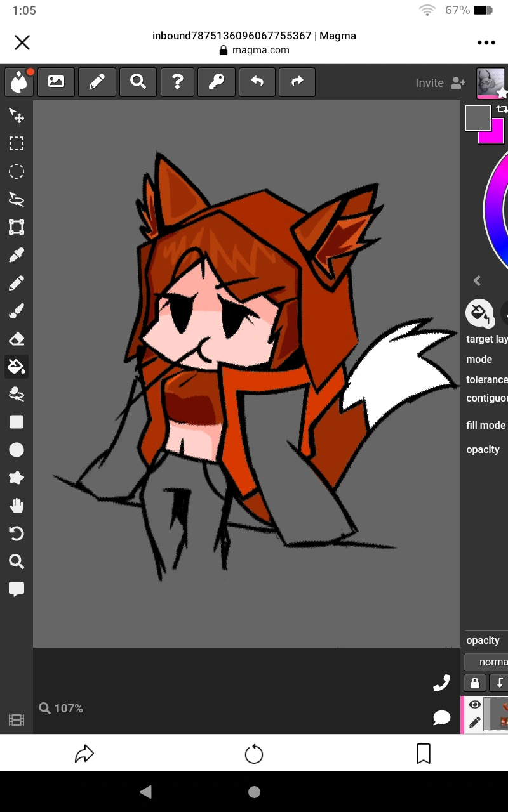Collapse the fill settings panel with the chevron

pos(477,280)
